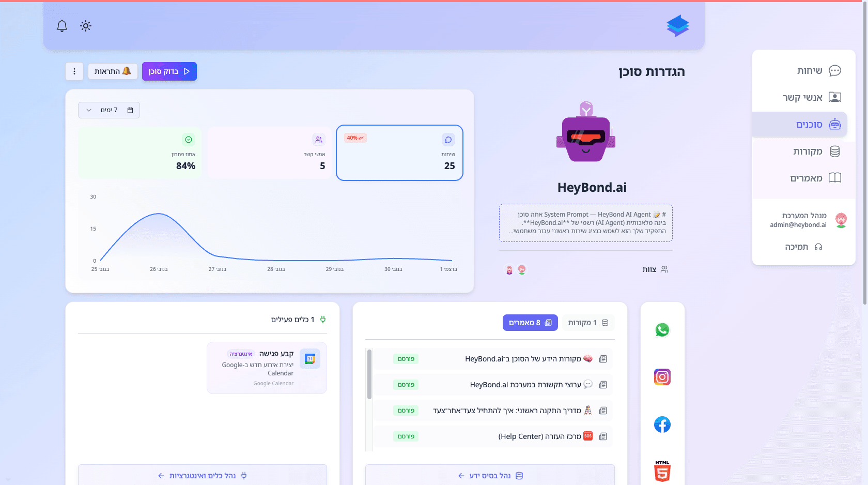
Task: Click the purple robot agent avatar
Action: pyautogui.click(x=585, y=133)
